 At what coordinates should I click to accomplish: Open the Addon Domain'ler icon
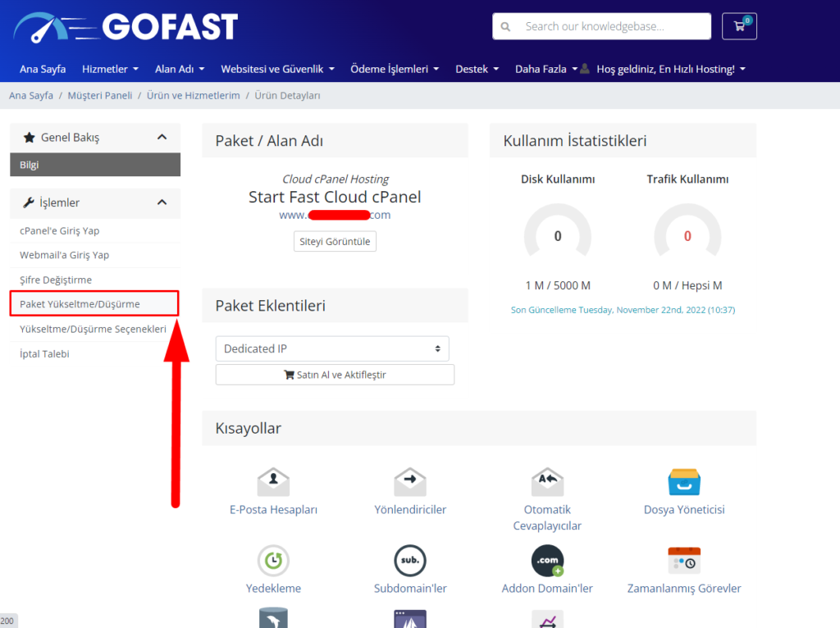coord(547,560)
